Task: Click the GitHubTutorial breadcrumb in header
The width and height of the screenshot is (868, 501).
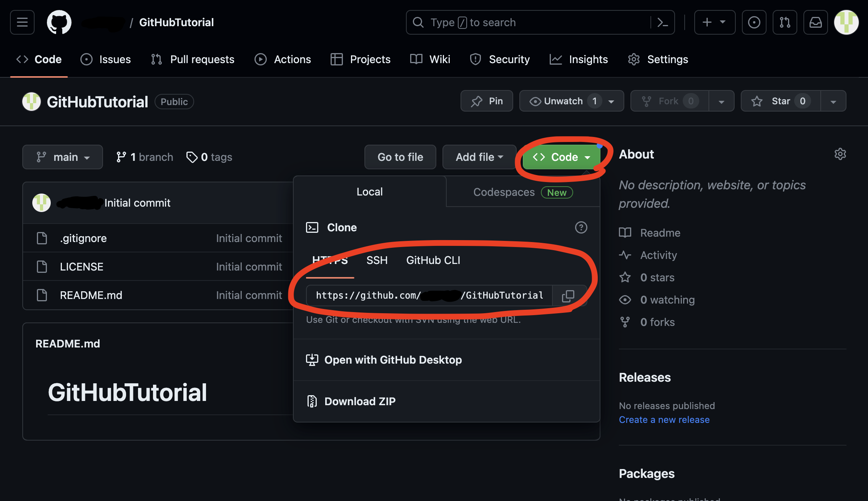Action: click(x=176, y=22)
